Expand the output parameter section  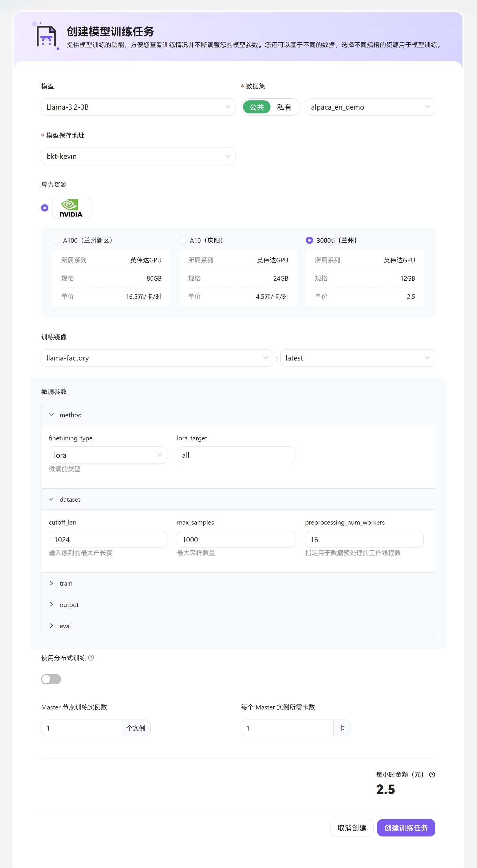tap(238, 604)
